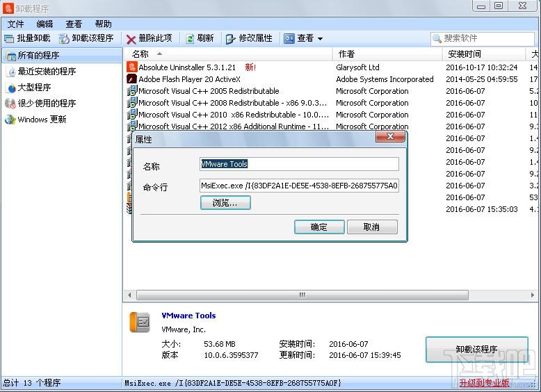Sort by the 安装时间 column header
This screenshot has height=392, width=541.
coord(484,54)
